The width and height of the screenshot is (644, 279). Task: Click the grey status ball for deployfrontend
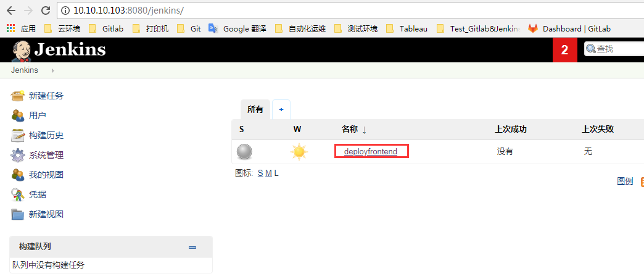tap(244, 152)
